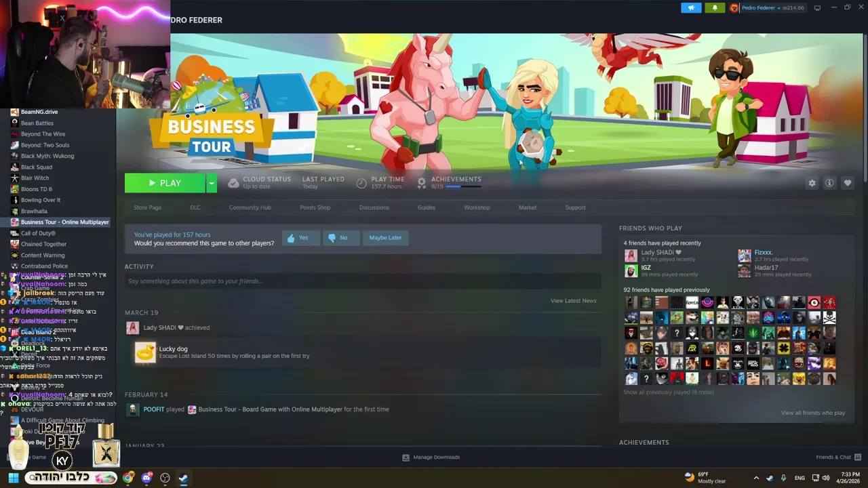The height and width of the screenshot is (488, 868).
Task: Select Bean Battles in the library list
Action: 37,123
